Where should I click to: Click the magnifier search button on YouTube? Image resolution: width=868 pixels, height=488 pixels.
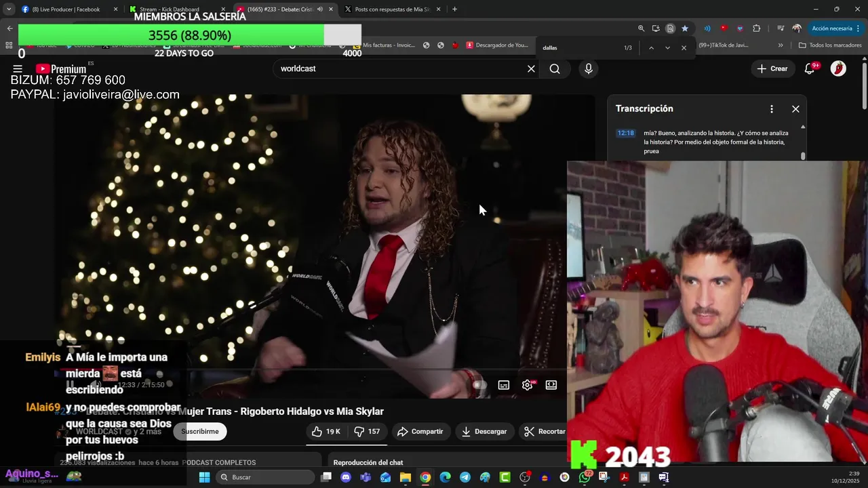pos(555,68)
